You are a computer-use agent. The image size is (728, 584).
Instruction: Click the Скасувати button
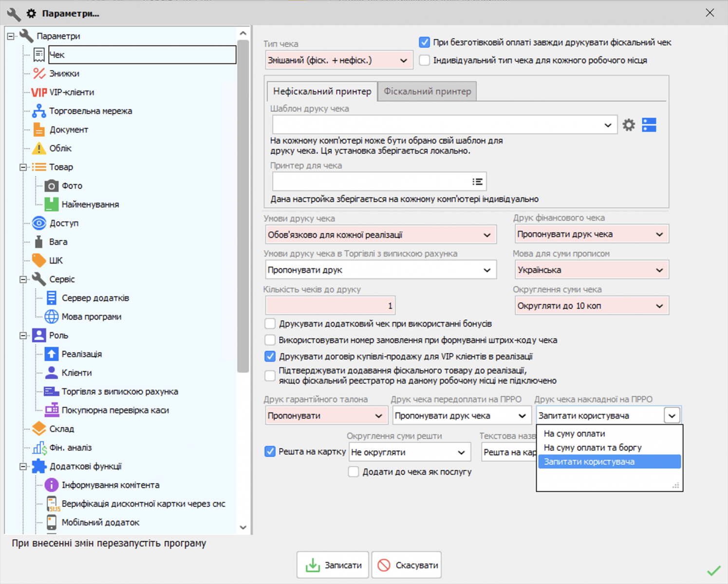pos(407,565)
